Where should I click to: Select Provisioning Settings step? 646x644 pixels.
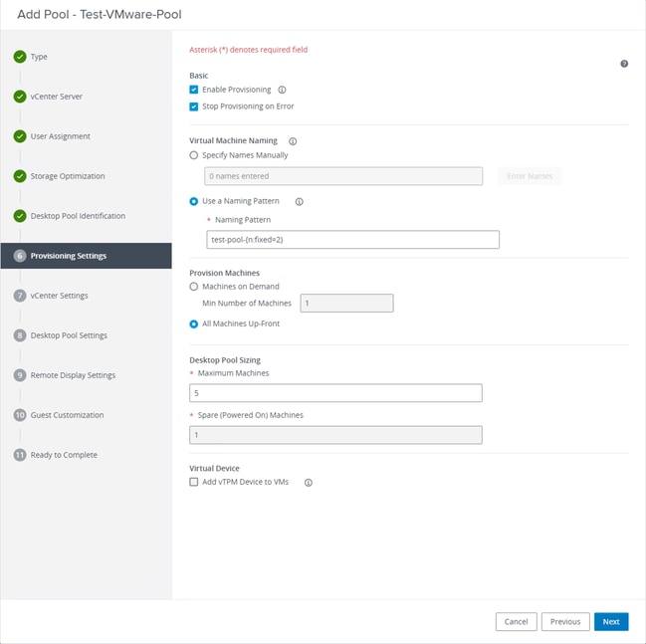coord(87,256)
